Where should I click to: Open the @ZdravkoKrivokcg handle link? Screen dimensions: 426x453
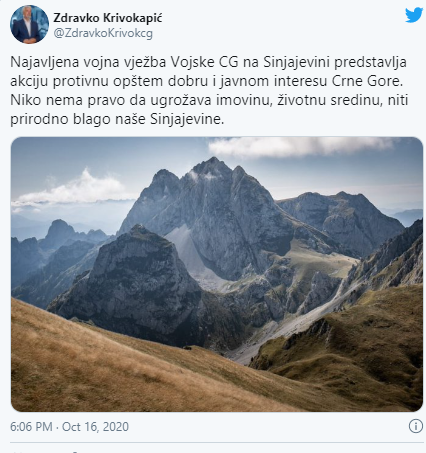[103, 33]
